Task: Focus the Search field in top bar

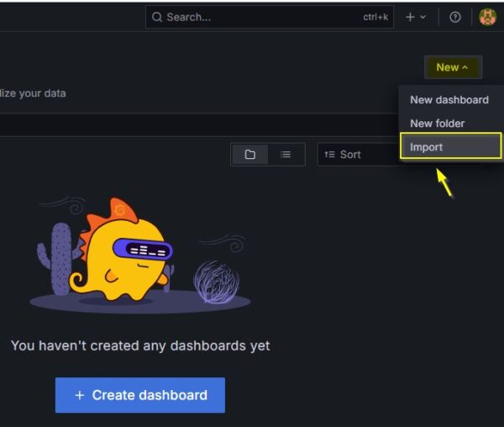Action: click(x=270, y=17)
